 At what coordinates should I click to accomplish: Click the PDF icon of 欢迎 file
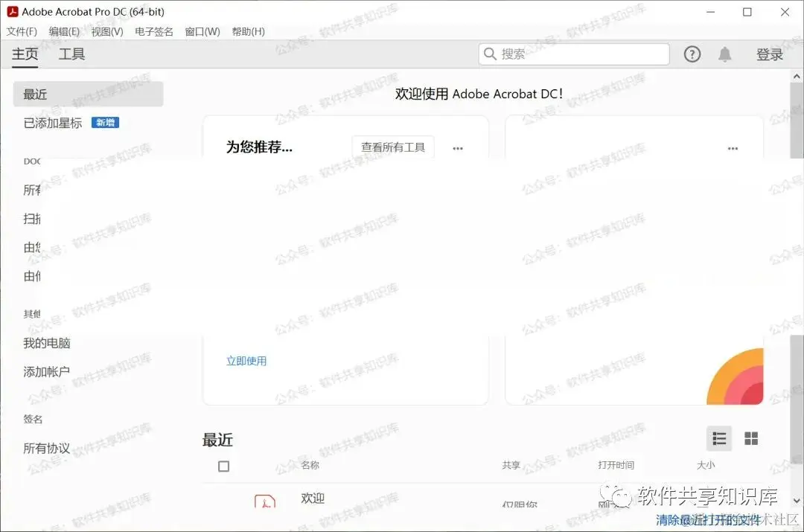[x=264, y=500]
